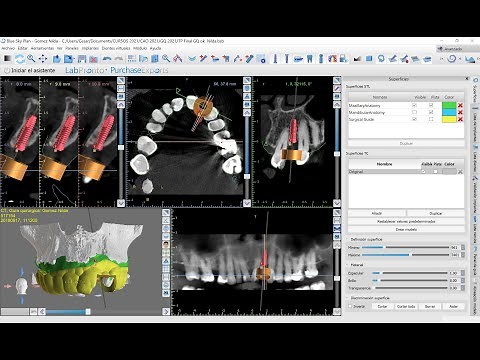The image size is (480, 360).
Task: Click the Máximo value stepper
Action: [x=463, y=255]
